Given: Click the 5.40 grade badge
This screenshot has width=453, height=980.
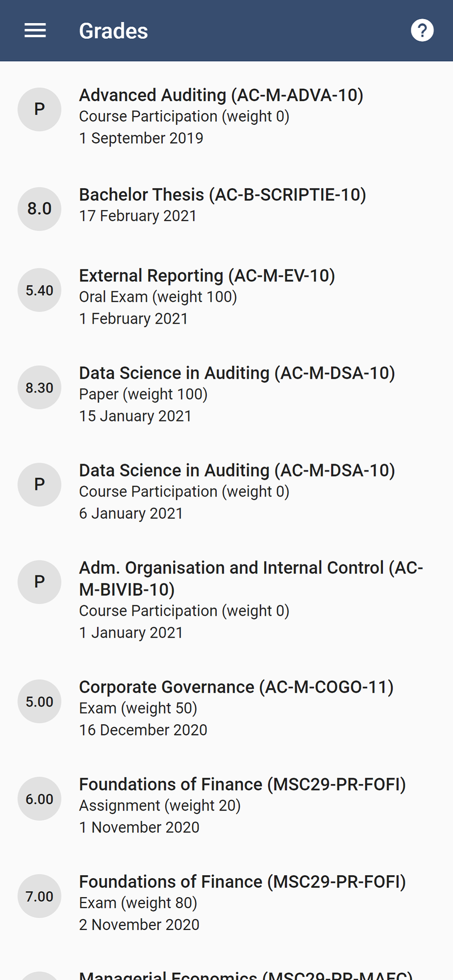Looking at the screenshot, I should (39, 290).
